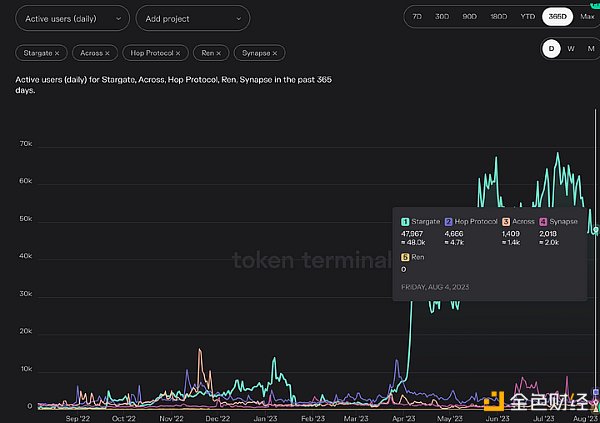Image resolution: width=600 pixels, height=423 pixels.
Task: Show the Max time range
Action: (x=586, y=17)
